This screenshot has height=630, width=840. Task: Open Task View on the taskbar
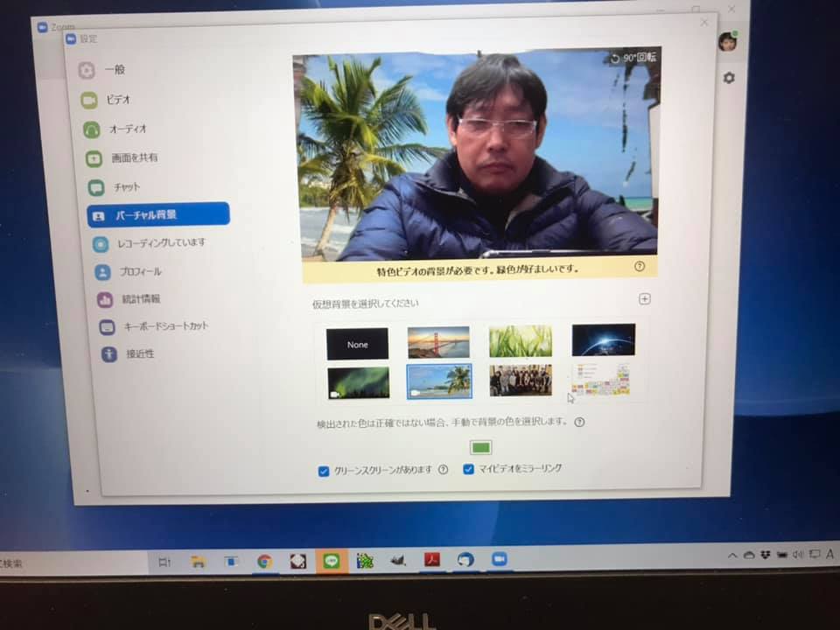164,563
